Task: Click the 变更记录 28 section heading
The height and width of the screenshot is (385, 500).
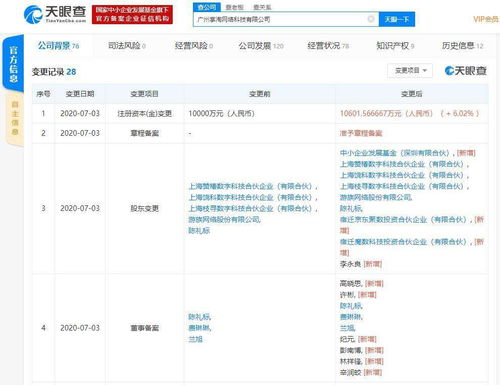Action: click(54, 72)
